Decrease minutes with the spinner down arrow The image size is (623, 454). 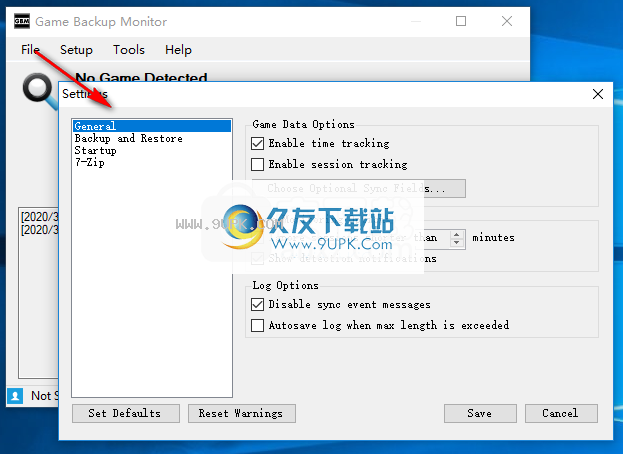tap(457, 242)
